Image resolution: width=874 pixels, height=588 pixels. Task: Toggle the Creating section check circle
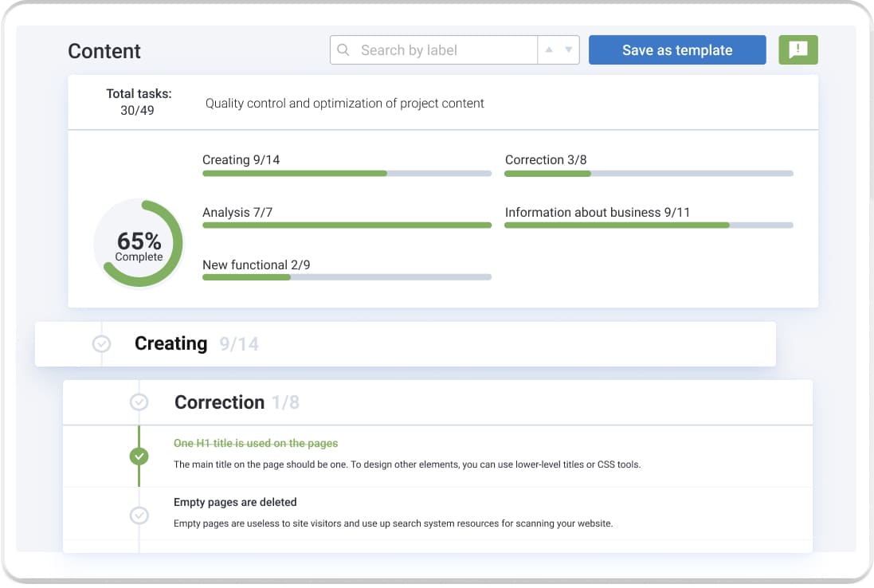pos(102,343)
